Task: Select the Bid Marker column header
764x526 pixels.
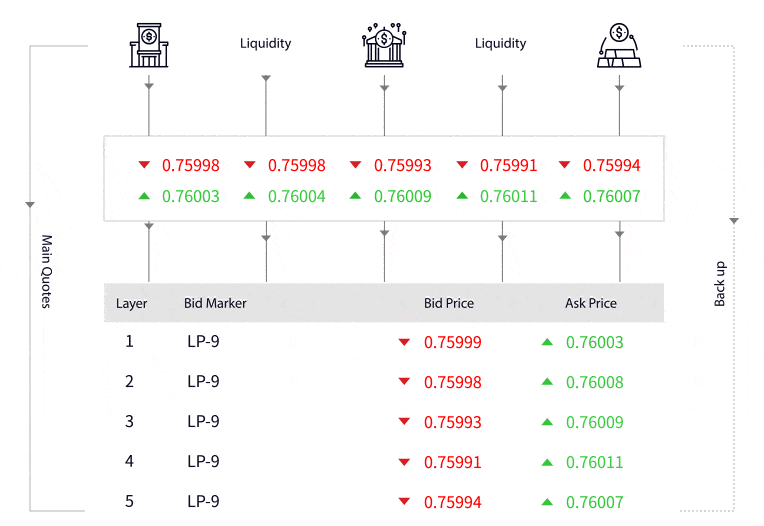Action: [x=215, y=303]
